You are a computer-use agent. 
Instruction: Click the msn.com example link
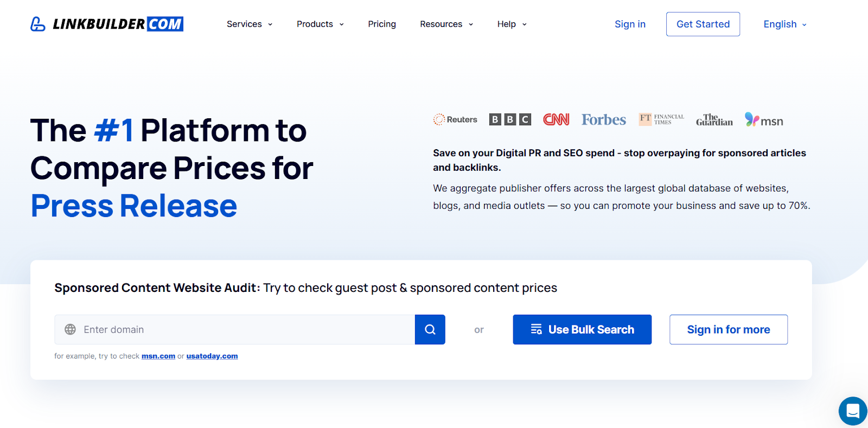point(158,356)
